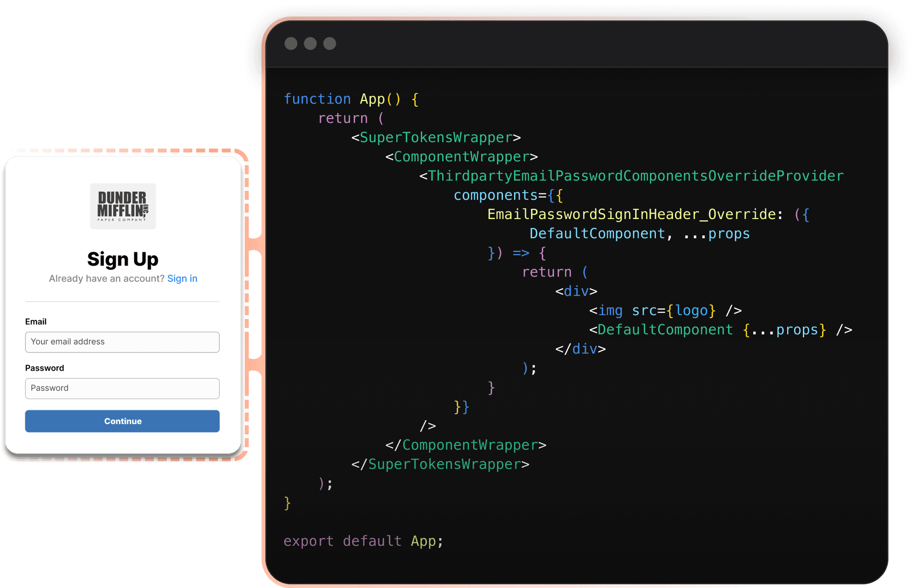This screenshot has height=588, width=914.
Task: Click the yellow traffic light window dot
Action: point(310,43)
